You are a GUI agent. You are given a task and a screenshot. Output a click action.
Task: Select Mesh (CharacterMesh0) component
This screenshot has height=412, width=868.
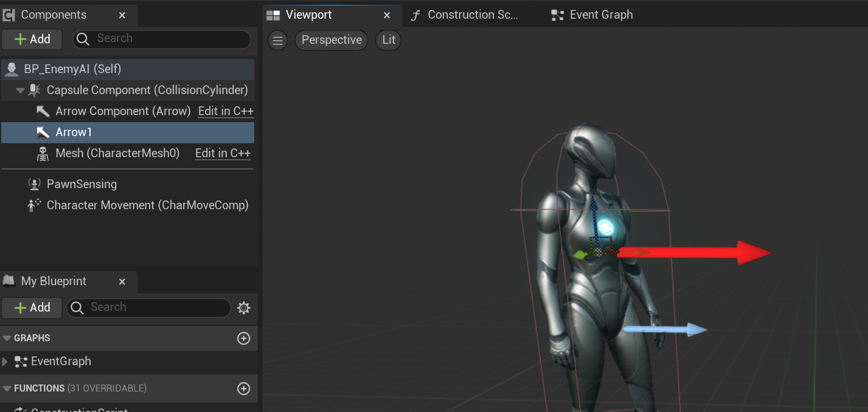click(x=117, y=153)
